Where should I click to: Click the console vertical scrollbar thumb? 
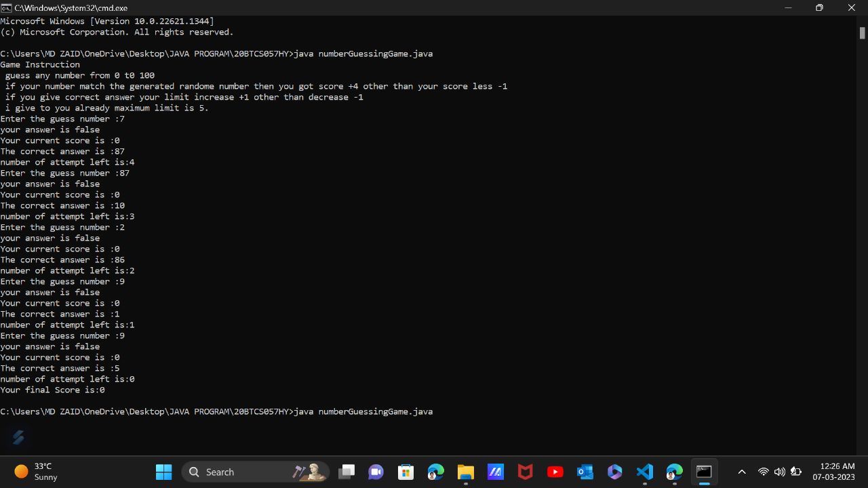point(863,33)
